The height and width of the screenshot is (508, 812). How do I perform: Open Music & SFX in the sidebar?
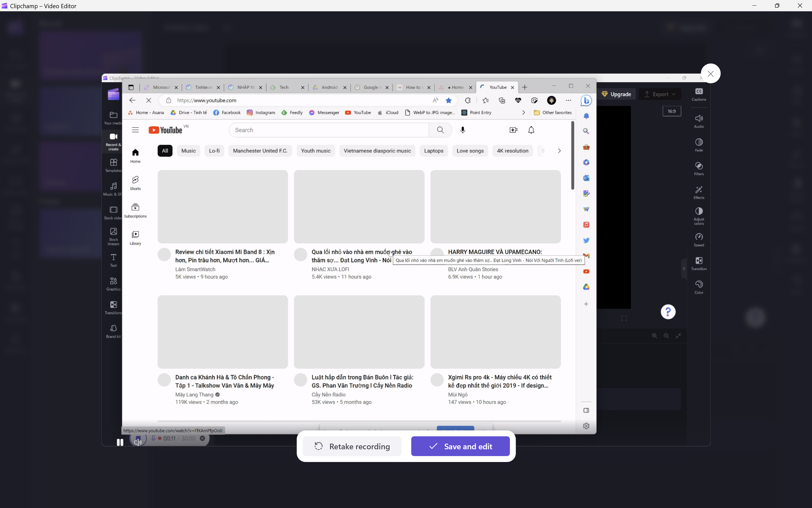click(x=113, y=189)
